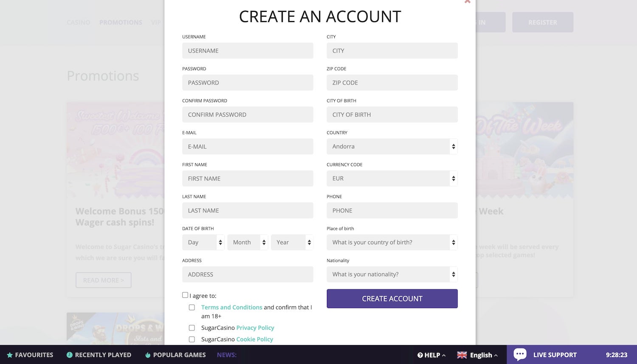
Task: Check the 'I agree to' checkbox
Action: pyautogui.click(x=185, y=295)
